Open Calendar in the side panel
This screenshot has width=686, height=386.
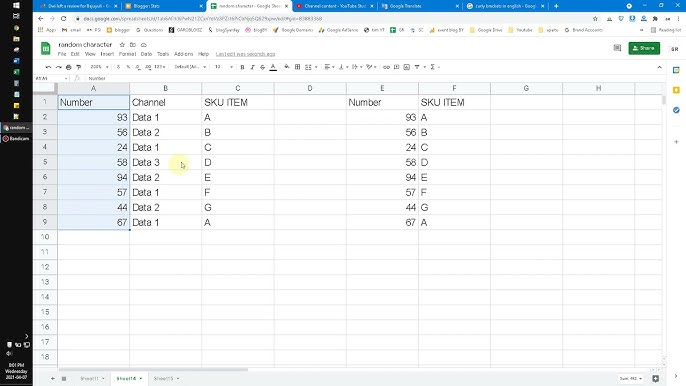[x=676, y=70]
